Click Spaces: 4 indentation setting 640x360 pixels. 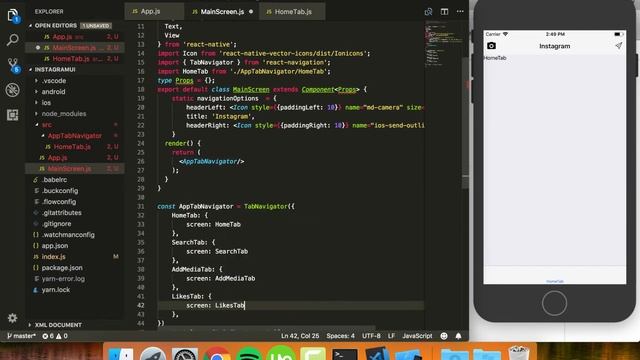[340, 336]
